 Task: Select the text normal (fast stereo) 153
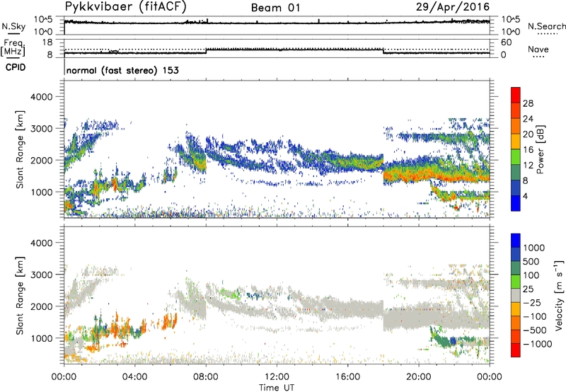point(122,70)
